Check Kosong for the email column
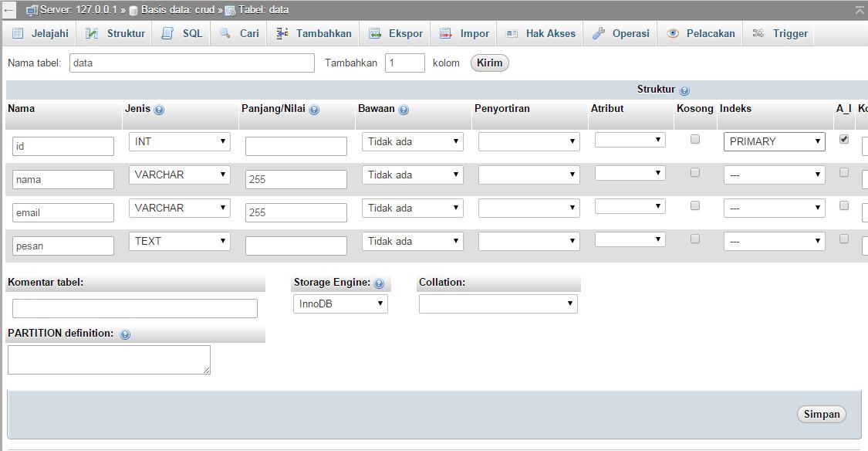Image resolution: width=868 pixels, height=451 pixels. click(x=694, y=205)
